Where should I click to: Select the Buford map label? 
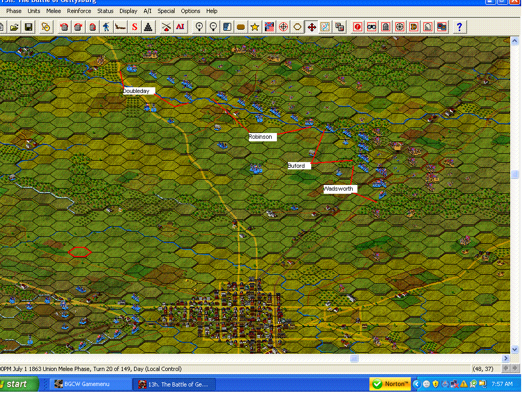click(299, 166)
